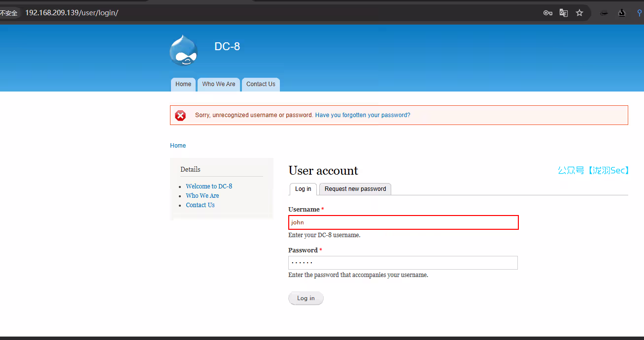Viewport: 644px width, 340px height.
Task: Open the chess pawn extension icon
Action: [x=622, y=13]
